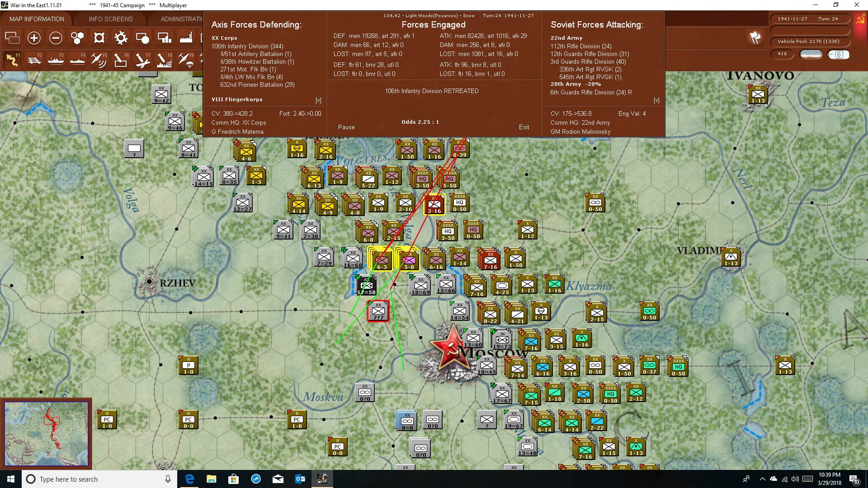The height and width of the screenshot is (488, 868).
Task: Zoom in the map with plus icon
Action: pyautogui.click(x=34, y=38)
